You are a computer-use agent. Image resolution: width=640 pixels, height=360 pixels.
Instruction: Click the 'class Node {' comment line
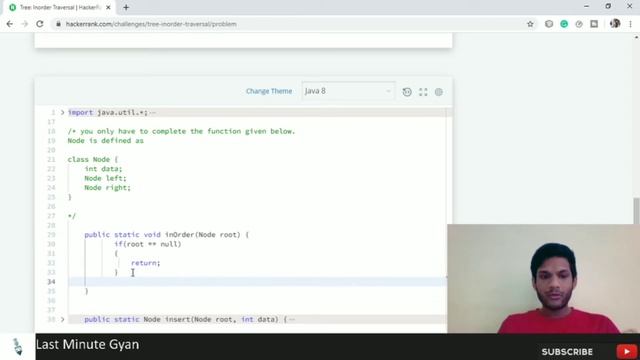93,159
